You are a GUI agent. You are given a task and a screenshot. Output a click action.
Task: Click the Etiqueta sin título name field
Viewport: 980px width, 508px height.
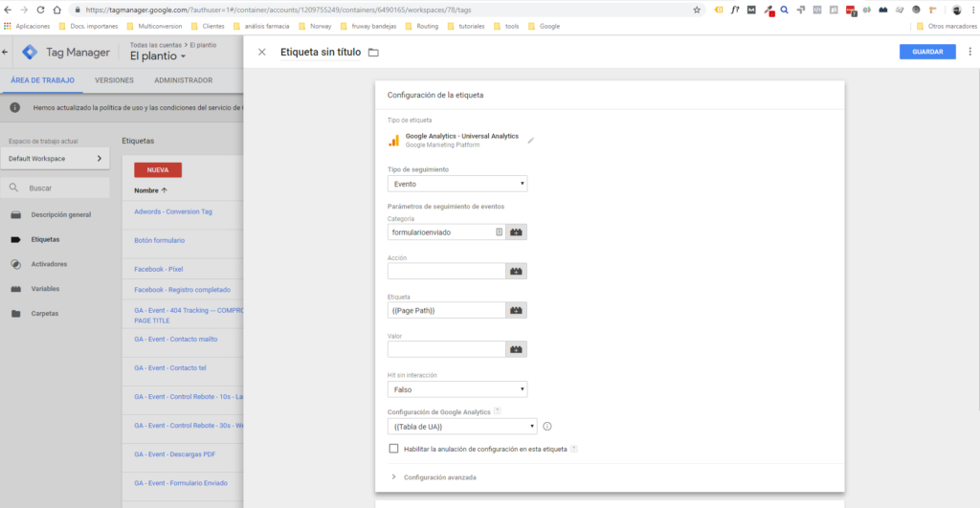pos(321,53)
